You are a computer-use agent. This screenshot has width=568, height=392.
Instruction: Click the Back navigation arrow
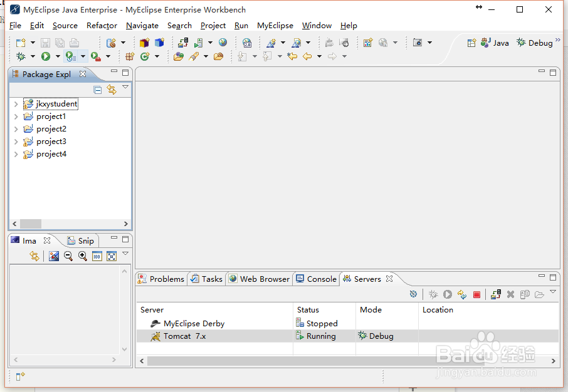point(307,56)
